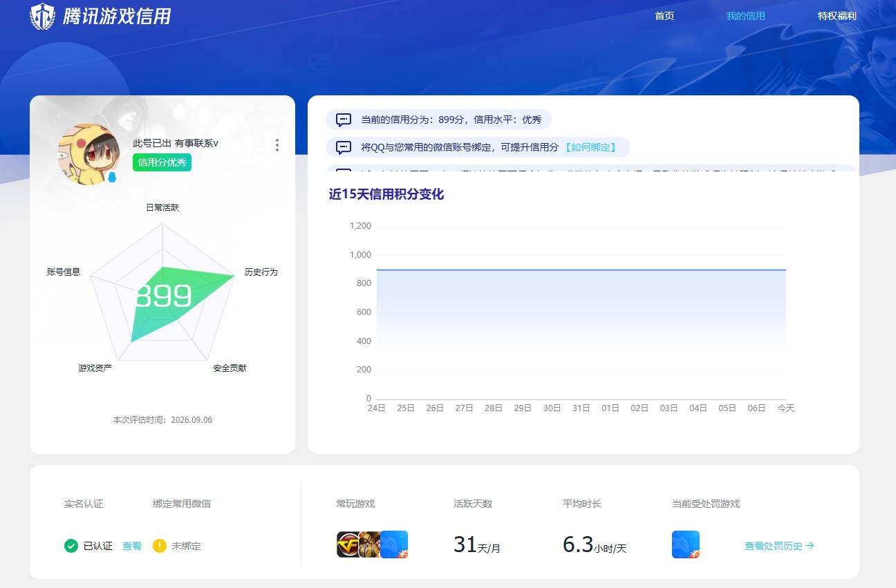Click the game icon under 当前受处罚游戏
This screenshot has width=896, height=588.
tap(686, 544)
